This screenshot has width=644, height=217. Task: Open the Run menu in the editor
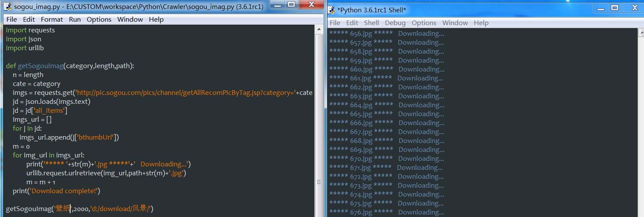[75, 19]
